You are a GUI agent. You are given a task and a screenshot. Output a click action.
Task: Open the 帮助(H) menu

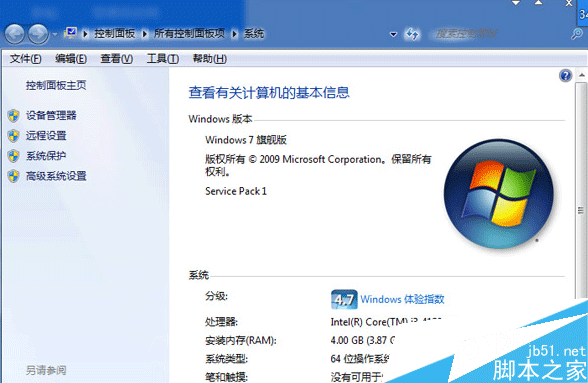click(210, 59)
